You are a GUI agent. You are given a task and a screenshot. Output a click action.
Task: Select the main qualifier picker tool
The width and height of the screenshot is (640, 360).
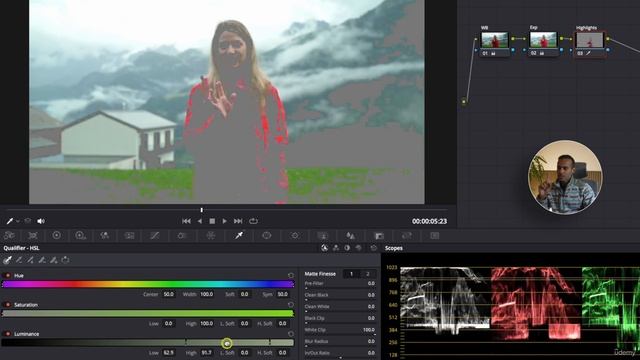coord(7,260)
